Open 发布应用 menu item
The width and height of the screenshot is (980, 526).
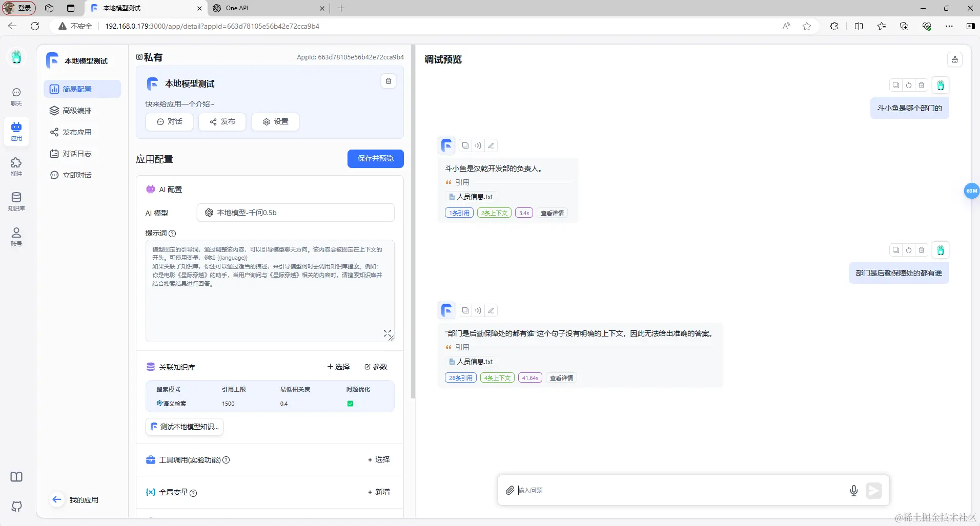[x=82, y=132]
